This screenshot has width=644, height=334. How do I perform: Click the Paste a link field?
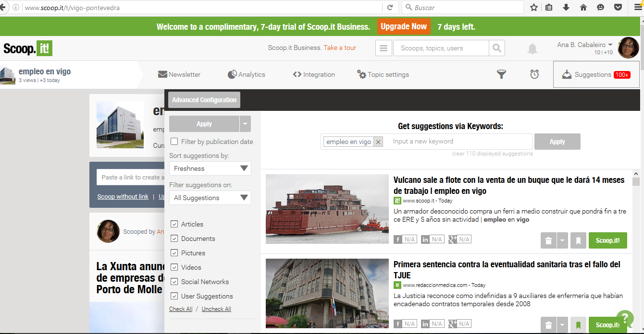(130, 177)
